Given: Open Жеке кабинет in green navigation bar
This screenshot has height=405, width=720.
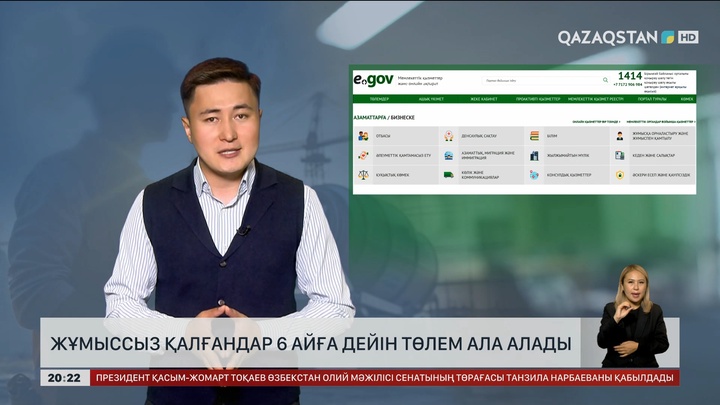Looking at the screenshot, I should pyautogui.click(x=483, y=99).
